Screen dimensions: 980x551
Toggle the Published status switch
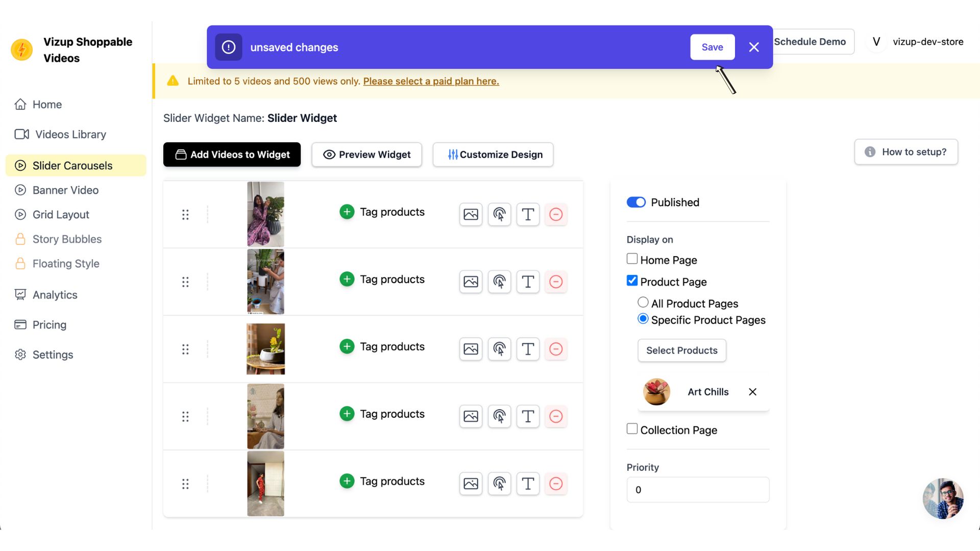[635, 202]
